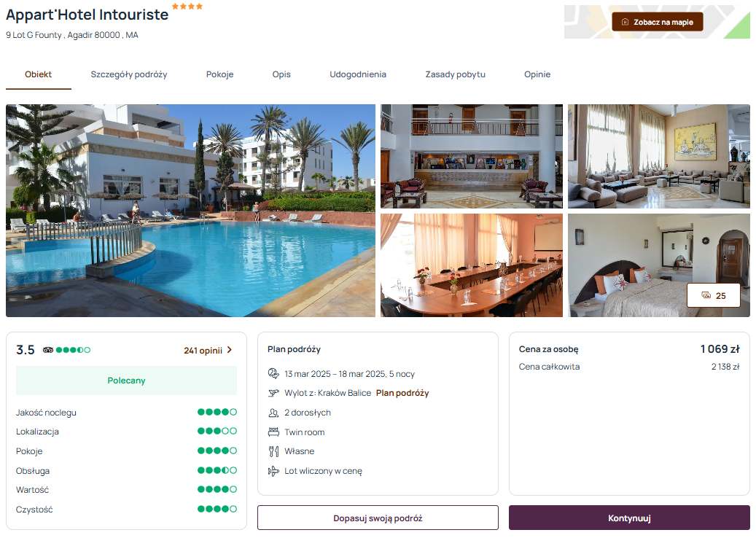Open the Szczegóły podróży tab
756x538 pixels.
click(129, 74)
